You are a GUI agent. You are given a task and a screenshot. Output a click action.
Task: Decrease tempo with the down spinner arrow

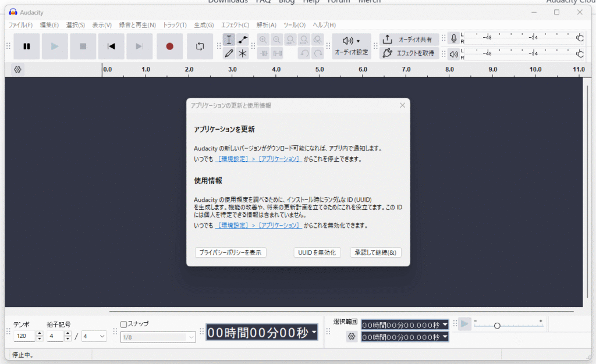pyautogui.click(x=40, y=338)
